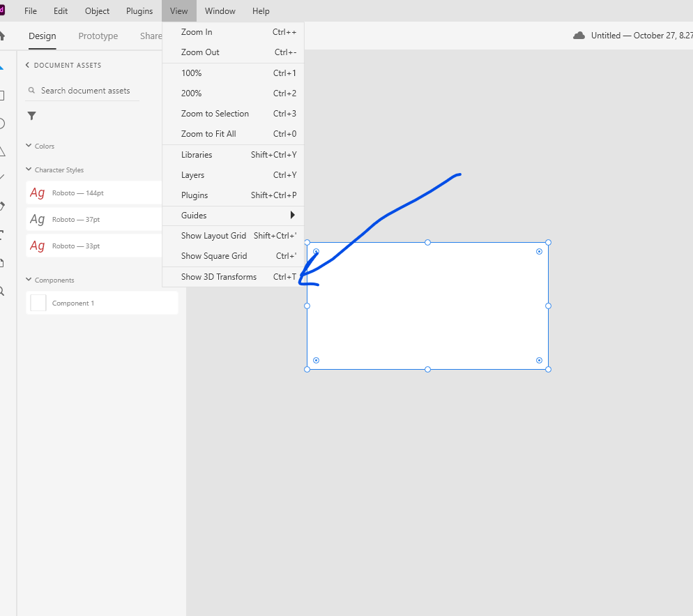The image size is (693, 616).
Task: Go back using Document Assets chevron
Action: coord(27,65)
